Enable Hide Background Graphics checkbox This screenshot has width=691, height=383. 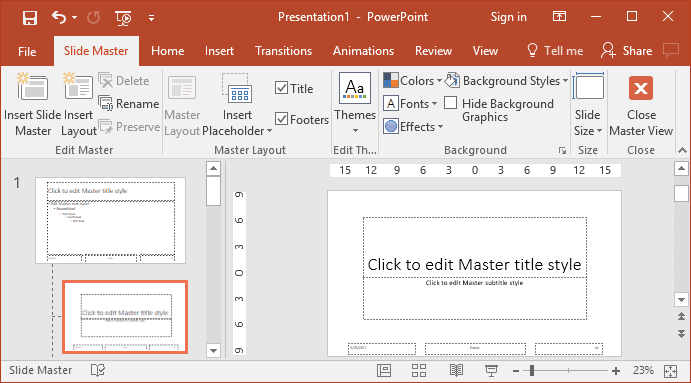450,103
